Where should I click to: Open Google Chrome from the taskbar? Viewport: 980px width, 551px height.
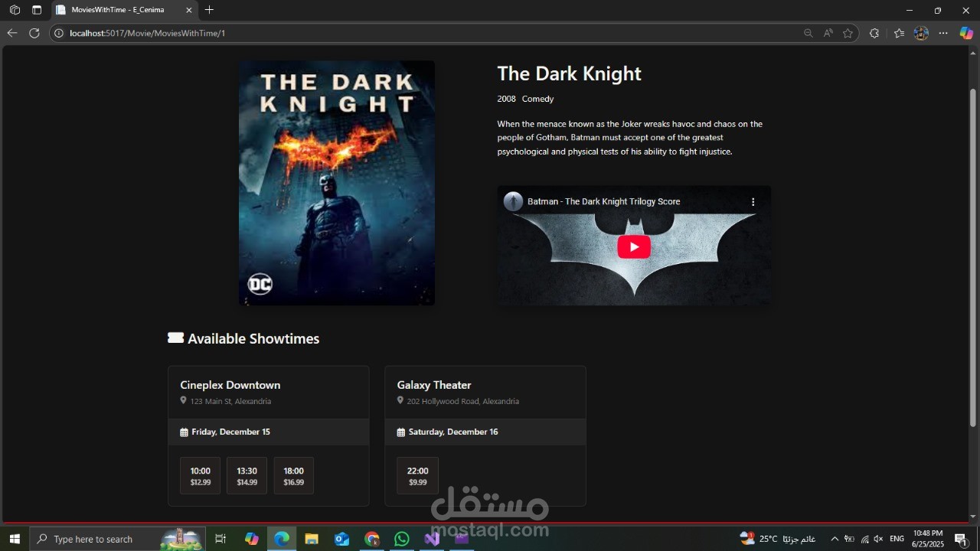(x=372, y=539)
